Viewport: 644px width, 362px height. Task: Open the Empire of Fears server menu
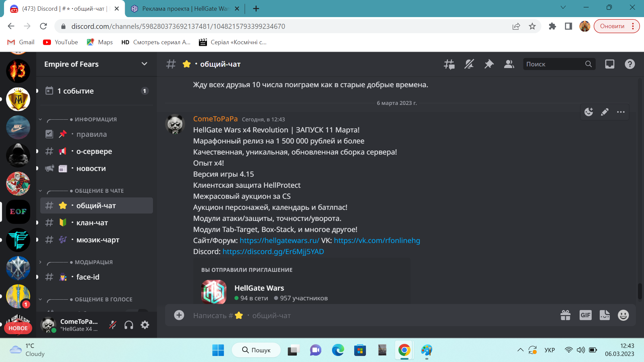click(96, 64)
